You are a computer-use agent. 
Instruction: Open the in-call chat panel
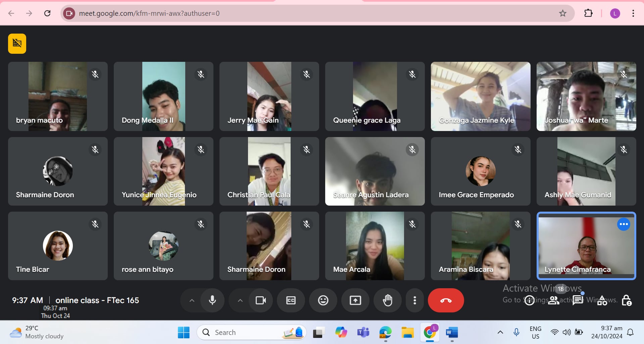(578, 300)
